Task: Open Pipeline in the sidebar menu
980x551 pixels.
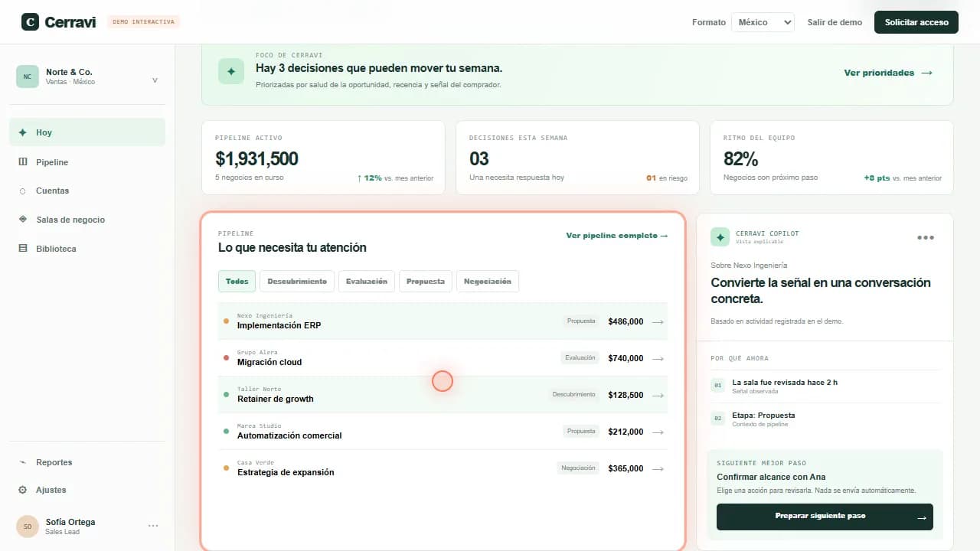Action: pyautogui.click(x=87, y=162)
